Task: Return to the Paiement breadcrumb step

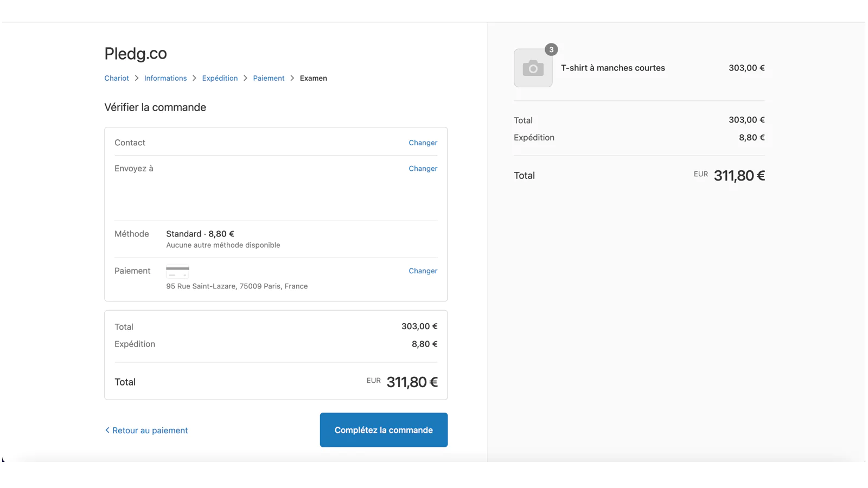Action: click(x=269, y=78)
